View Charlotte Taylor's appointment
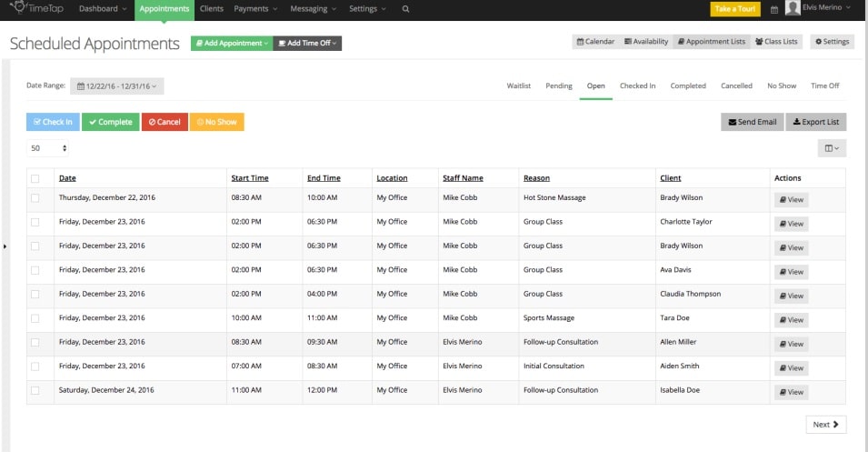 click(x=791, y=224)
